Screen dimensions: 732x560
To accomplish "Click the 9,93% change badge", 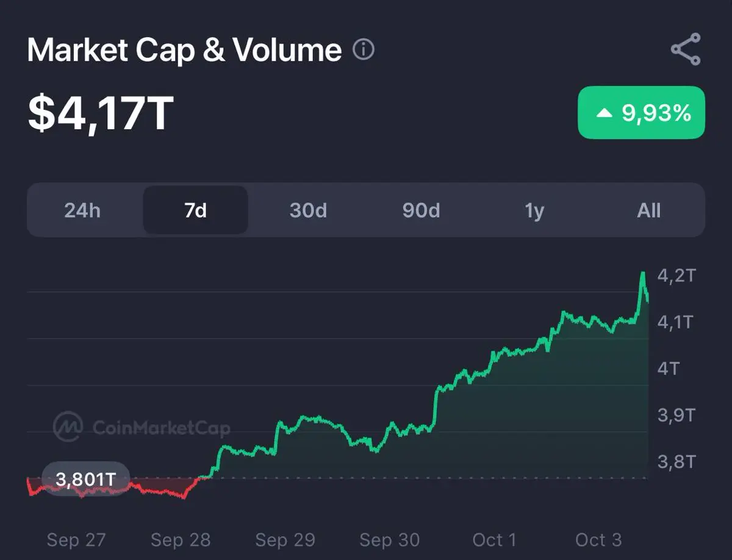I will (641, 113).
